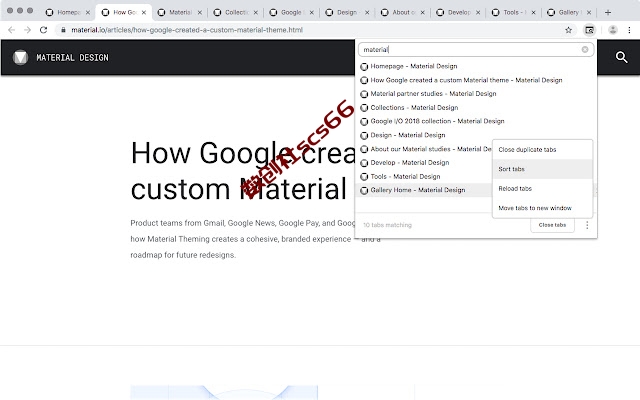The width and height of the screenshot is (640, 400).
Task: Open the profile avatar in toolbar
Action: coord(613,30)
